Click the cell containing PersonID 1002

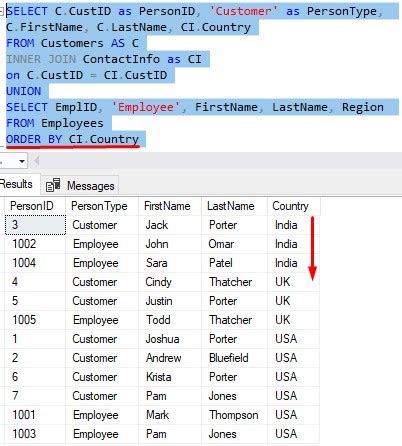[x=35, y=244]
